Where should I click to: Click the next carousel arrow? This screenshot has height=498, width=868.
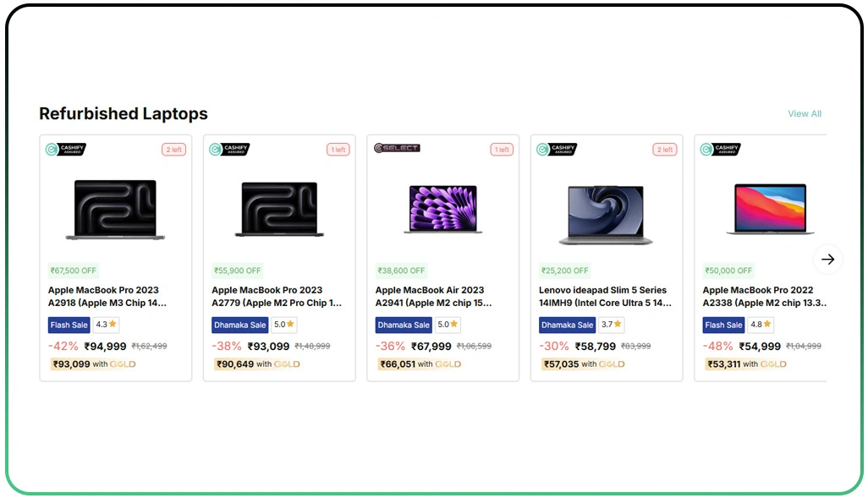click(x=828, y=260)
